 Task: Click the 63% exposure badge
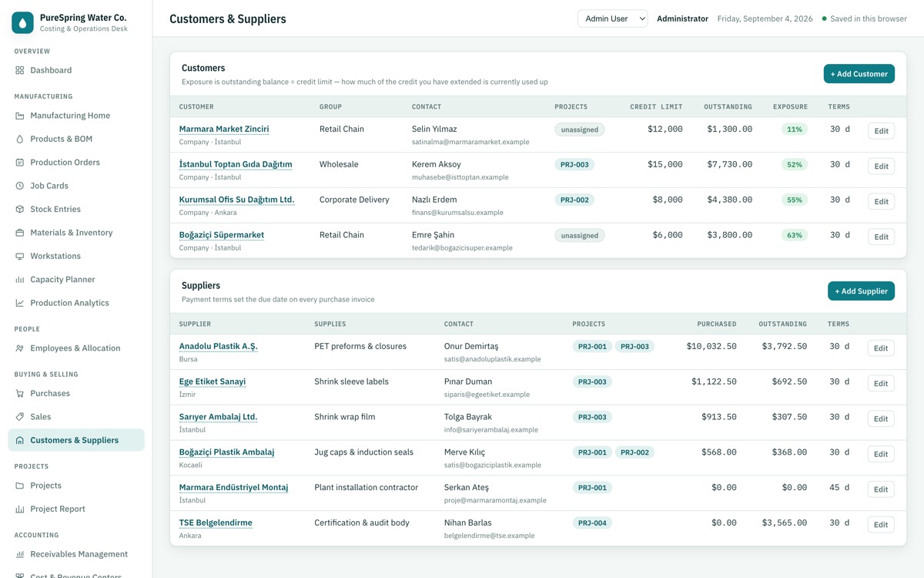click(795, 235)
